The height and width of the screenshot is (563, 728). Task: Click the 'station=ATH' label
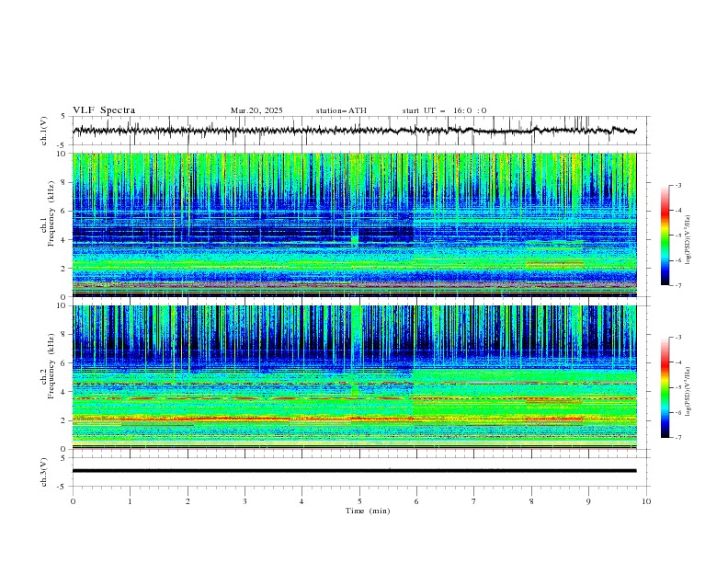tap(341, 110)
